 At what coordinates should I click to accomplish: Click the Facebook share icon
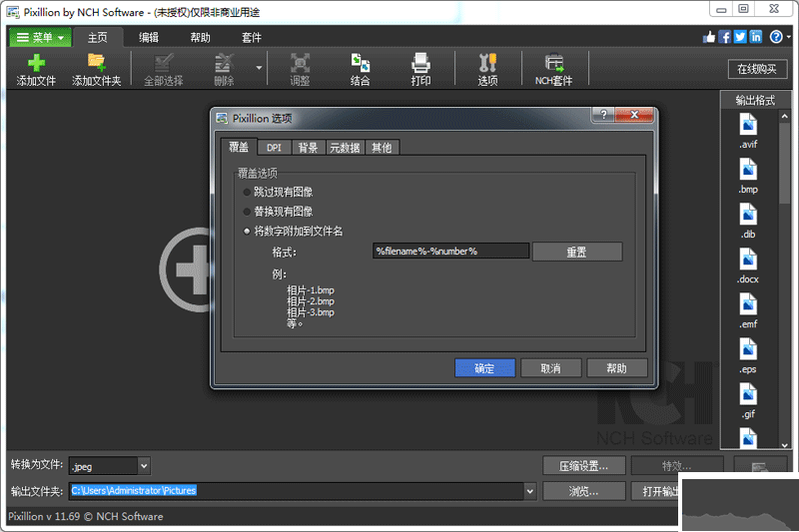(724, 37)
